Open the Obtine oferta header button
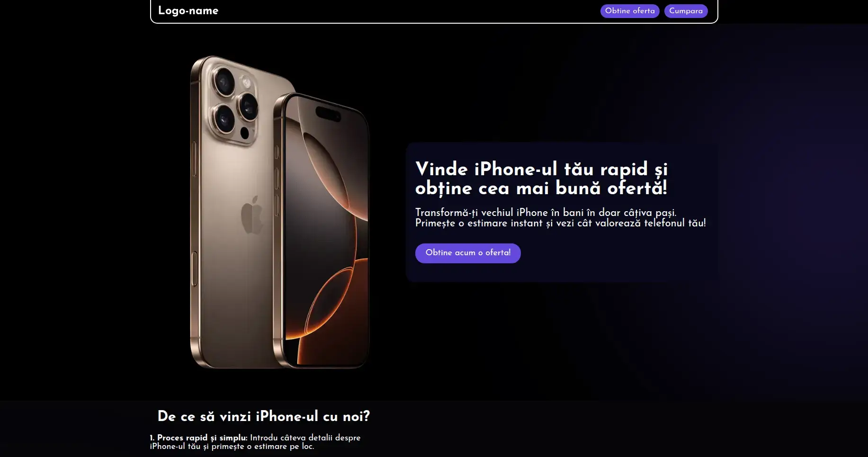This screenshot has height=457, width=868. pyautogui.click(x=630, y=11)
